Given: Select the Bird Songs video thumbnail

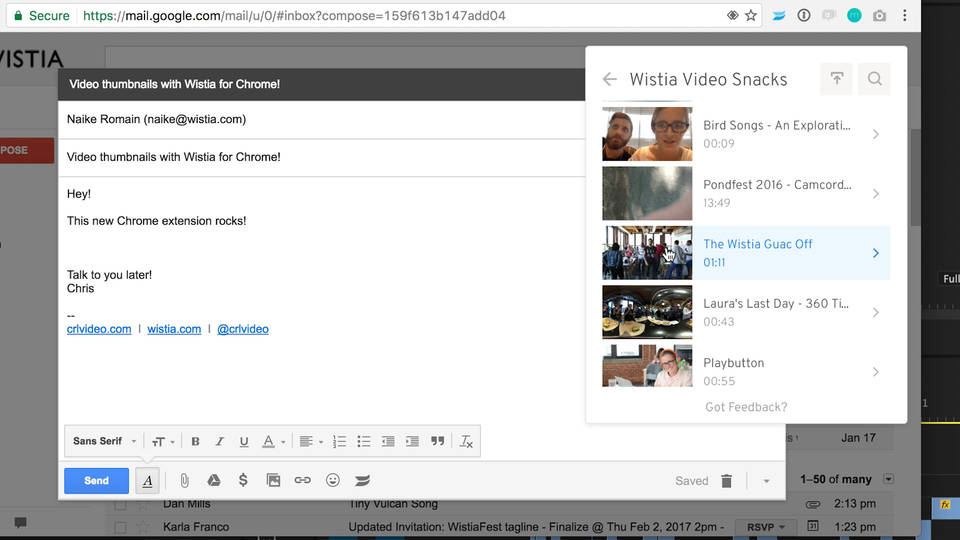Looking at the screenshot, I should click(x=647, y=134).
